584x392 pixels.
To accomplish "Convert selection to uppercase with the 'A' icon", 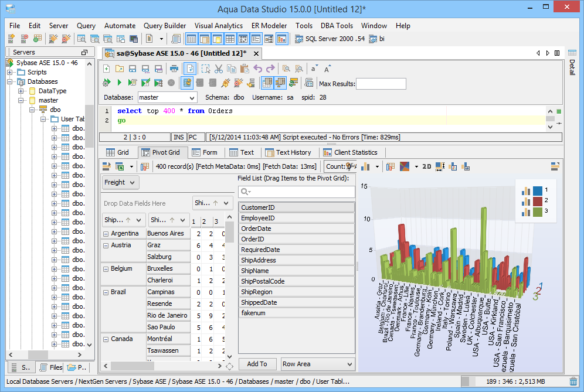I will pos(327,69).
